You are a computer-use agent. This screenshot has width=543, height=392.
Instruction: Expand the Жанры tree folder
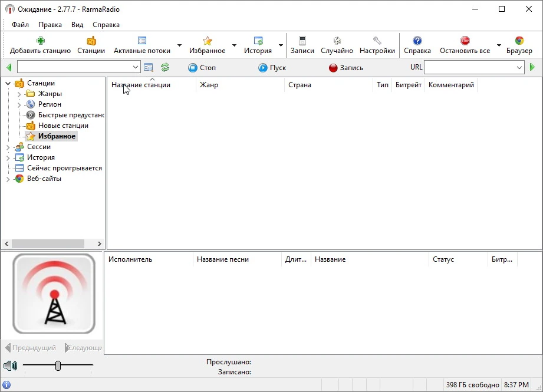click(x=19, y=94)
